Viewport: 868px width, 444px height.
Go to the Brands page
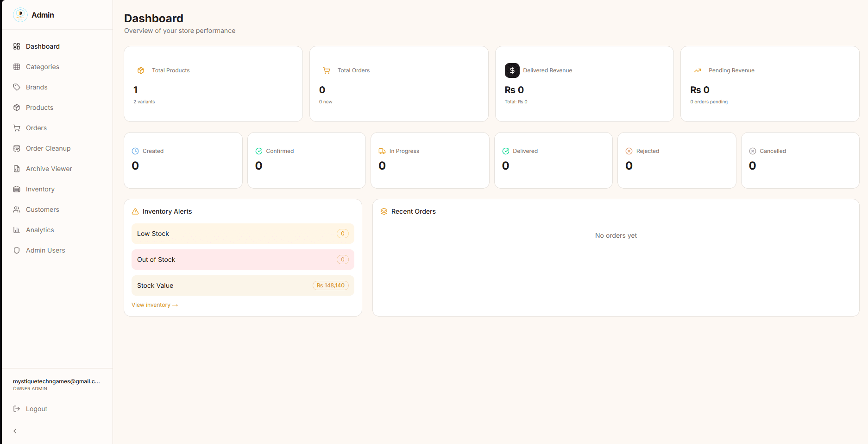pos(57,87)
